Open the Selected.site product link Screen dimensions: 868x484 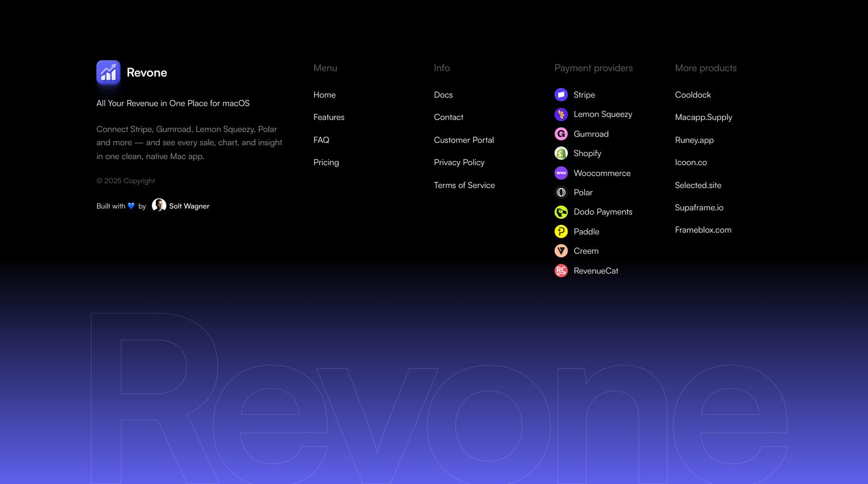[698, 185]
